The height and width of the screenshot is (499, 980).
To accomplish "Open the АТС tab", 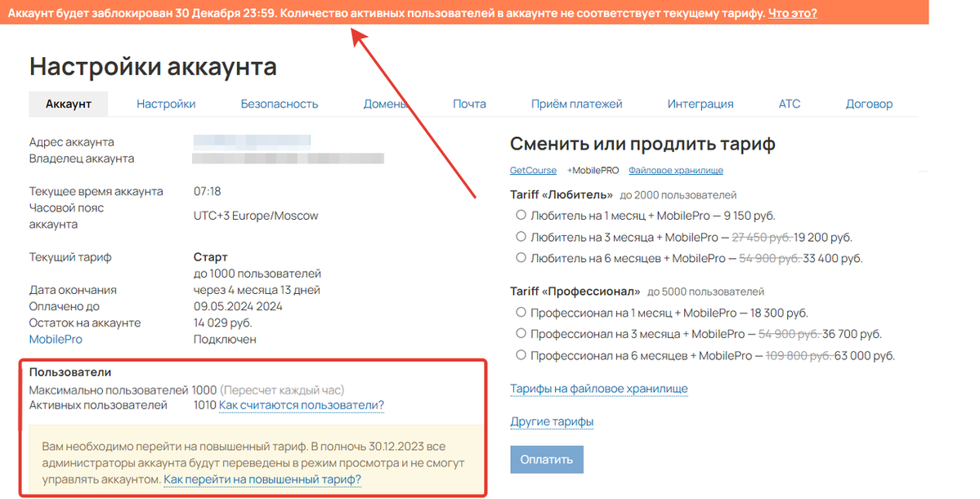I will [x=790, y=105].
